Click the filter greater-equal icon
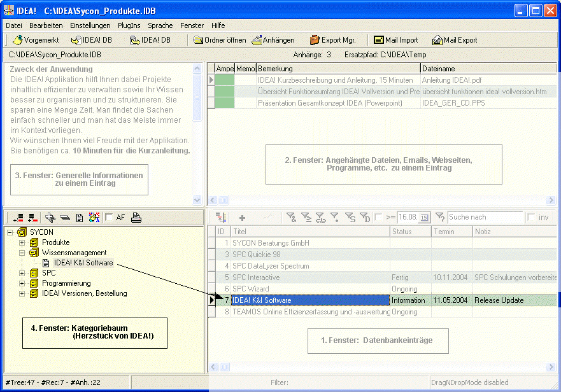561x392 pixels. coord(306,218)
